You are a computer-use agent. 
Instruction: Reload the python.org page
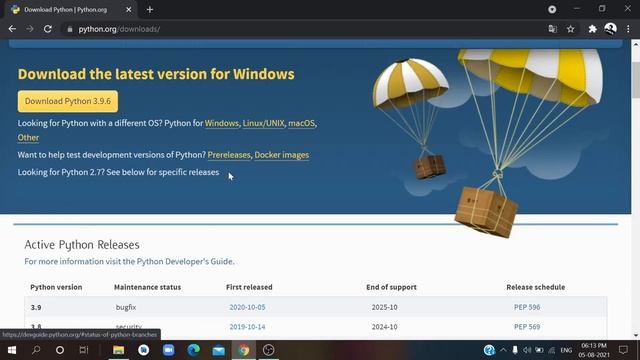pyautogui.click(x=48, y=29)
